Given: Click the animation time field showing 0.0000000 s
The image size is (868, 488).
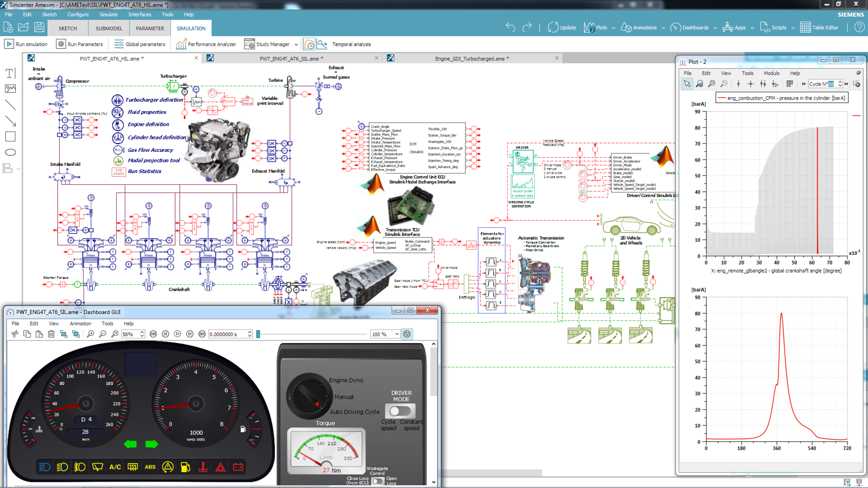Looking at the screenshot, I should coord(231,334).
